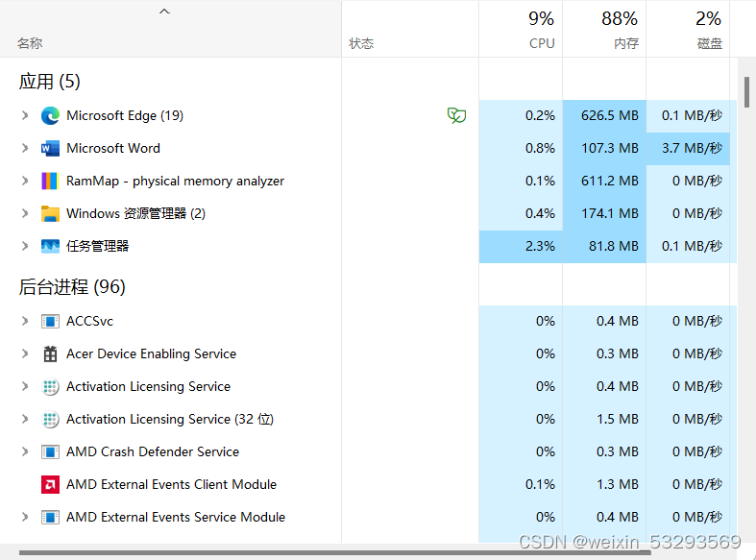The width and height of the screenshot is (756, 560).
Task: Click the Acer Device Enabling Service icon
Action: pyautogui.click(x=50, y=353)
